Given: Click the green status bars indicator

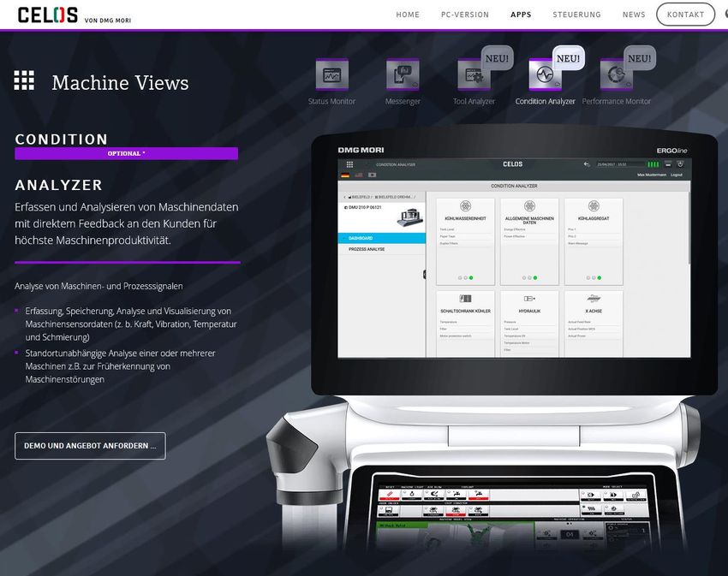Looking at the screenshot, I should (x=653, y=164).
